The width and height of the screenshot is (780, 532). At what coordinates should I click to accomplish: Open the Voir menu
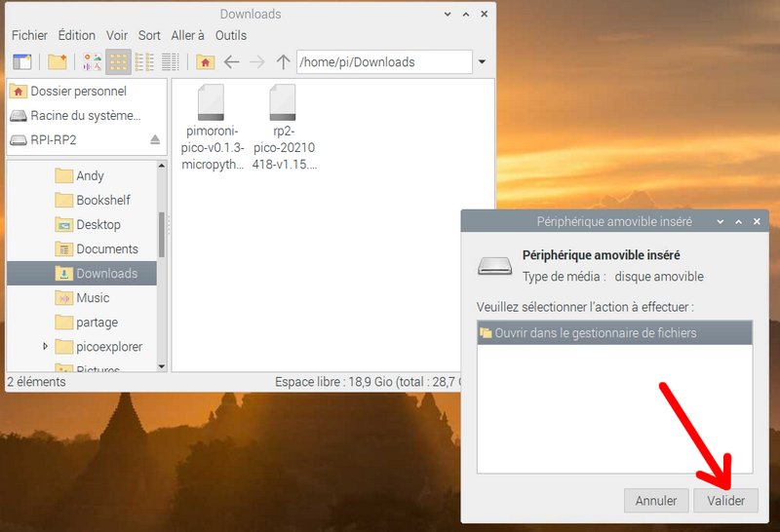click(117, 35)
